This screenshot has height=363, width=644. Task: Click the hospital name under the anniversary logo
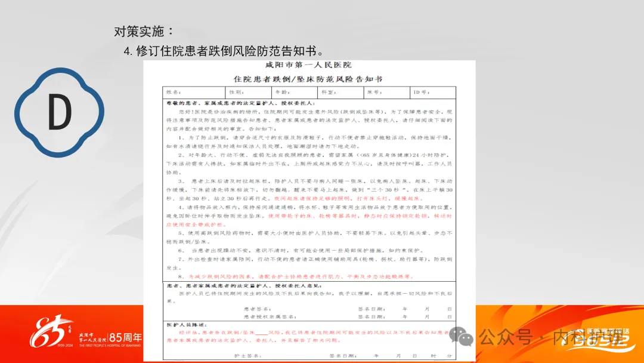pyautogui.click(x=93, y=337)
